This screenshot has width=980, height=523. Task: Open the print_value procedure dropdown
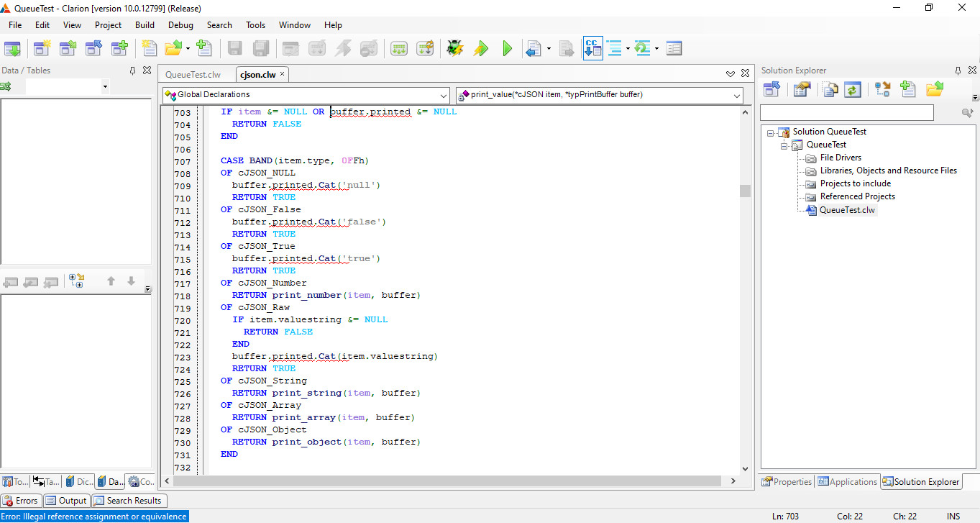click(x=736, y=95)
